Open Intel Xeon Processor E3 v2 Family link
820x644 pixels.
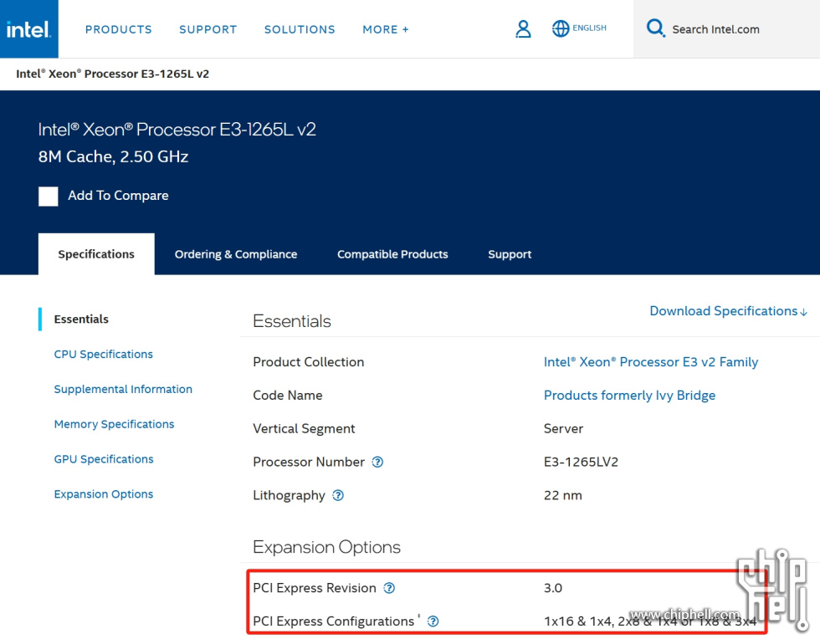[651, 362]
